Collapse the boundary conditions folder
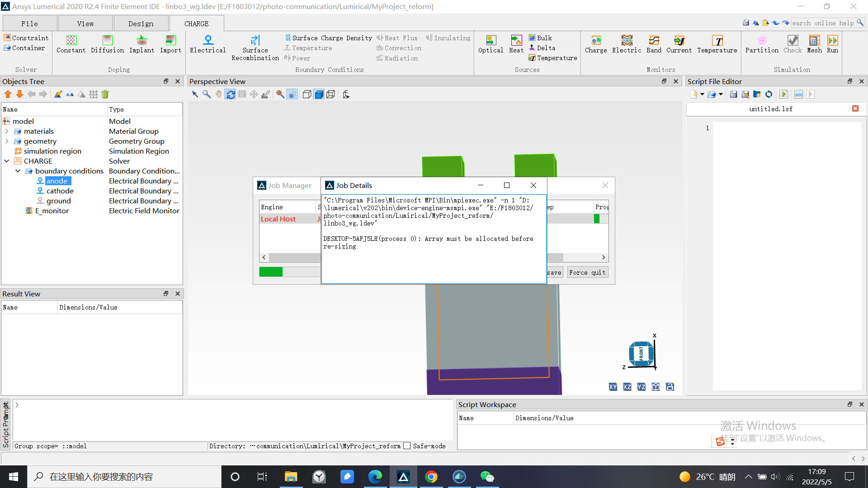Image resolution: width=868 pixels, height=488 pixels. [18, 171]
